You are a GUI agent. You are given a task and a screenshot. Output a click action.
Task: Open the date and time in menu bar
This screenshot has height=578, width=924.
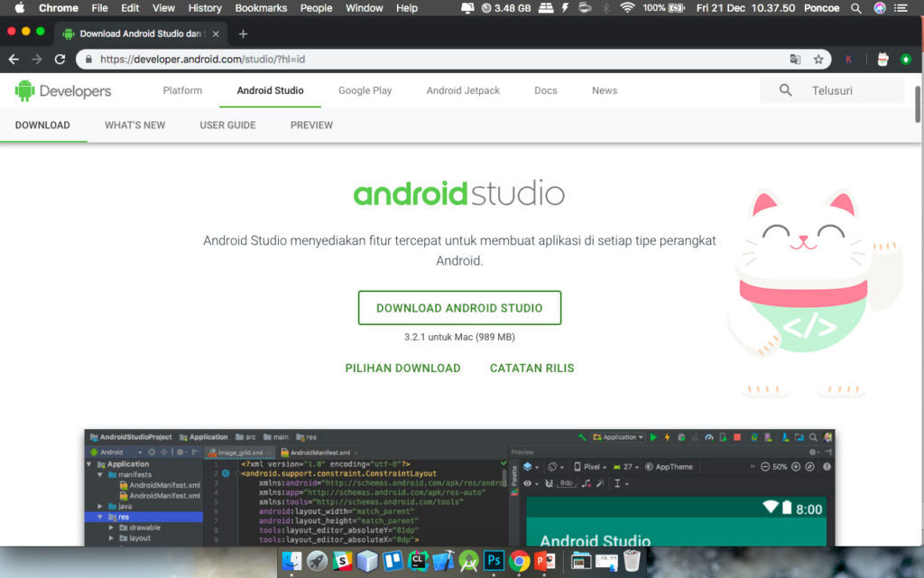pyautogui.click(x=745, y=7)
